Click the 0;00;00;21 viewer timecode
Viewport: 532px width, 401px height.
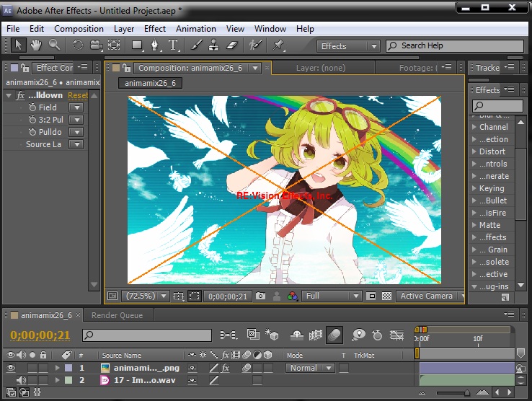(228, 296)
